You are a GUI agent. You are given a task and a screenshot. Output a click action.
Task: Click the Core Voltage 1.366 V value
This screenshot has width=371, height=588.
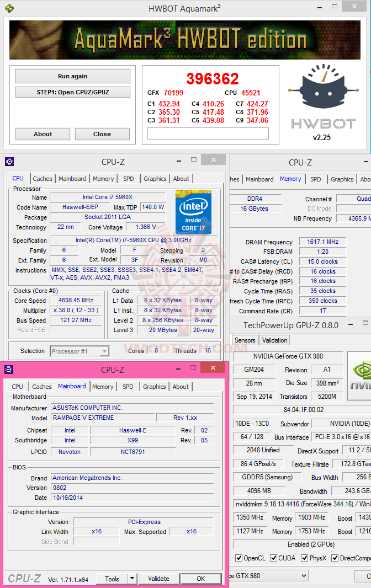[x=145, y=227]
